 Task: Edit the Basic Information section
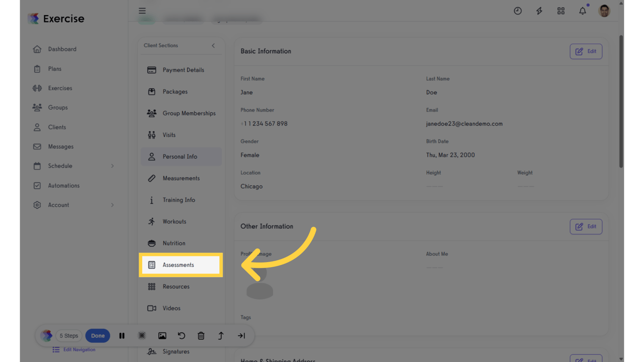(586, 51)
